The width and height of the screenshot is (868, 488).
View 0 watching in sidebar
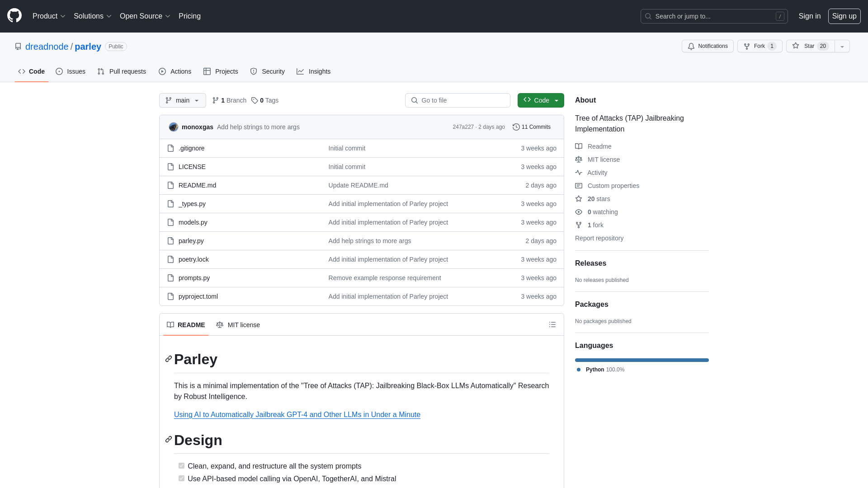click(596, 212)
